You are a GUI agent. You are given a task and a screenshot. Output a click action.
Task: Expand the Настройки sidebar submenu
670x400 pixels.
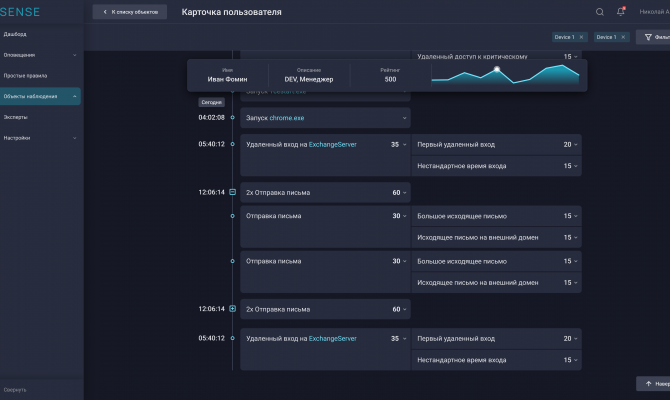click(75, 138)
